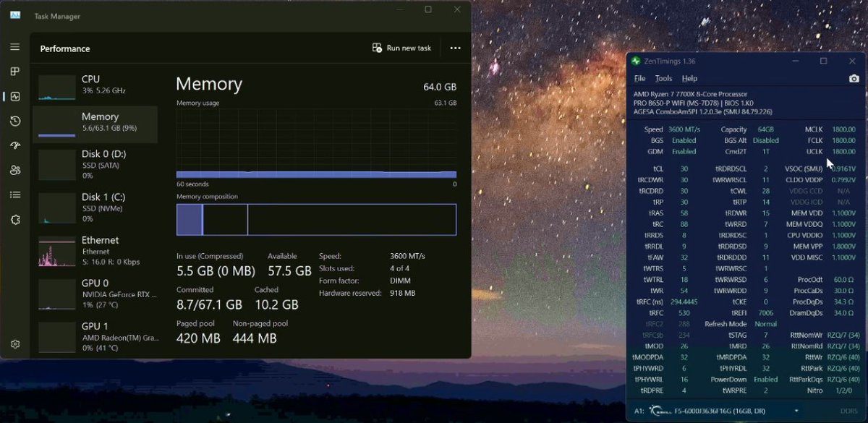Click the Committed 8.7/67.1 GB value
Image resolution: width=868 pixels, height=423 pixels.
209,304
